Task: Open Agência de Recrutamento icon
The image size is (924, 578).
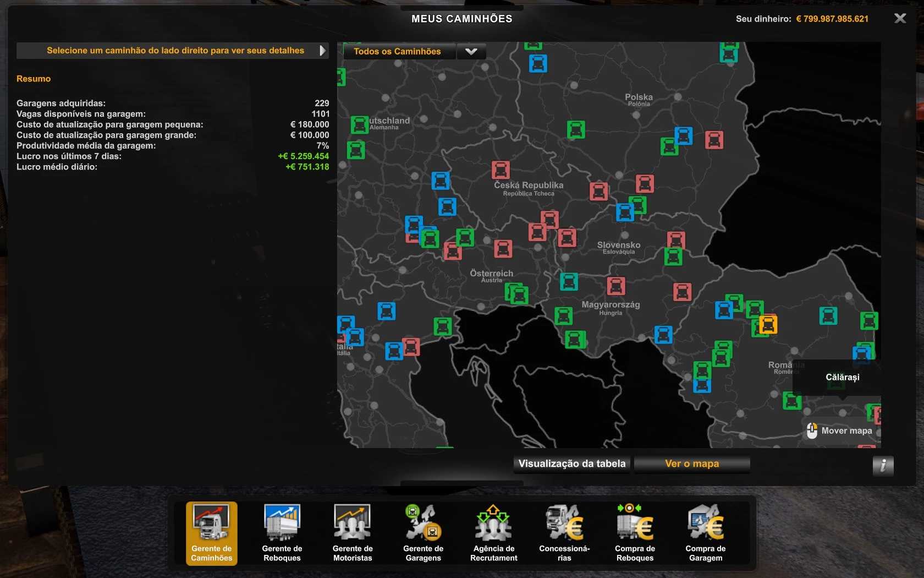Action: [x=493, y=533]
